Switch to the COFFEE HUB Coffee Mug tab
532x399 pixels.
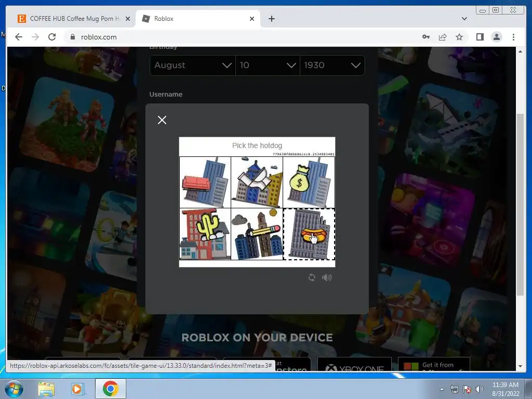point(74,19)
